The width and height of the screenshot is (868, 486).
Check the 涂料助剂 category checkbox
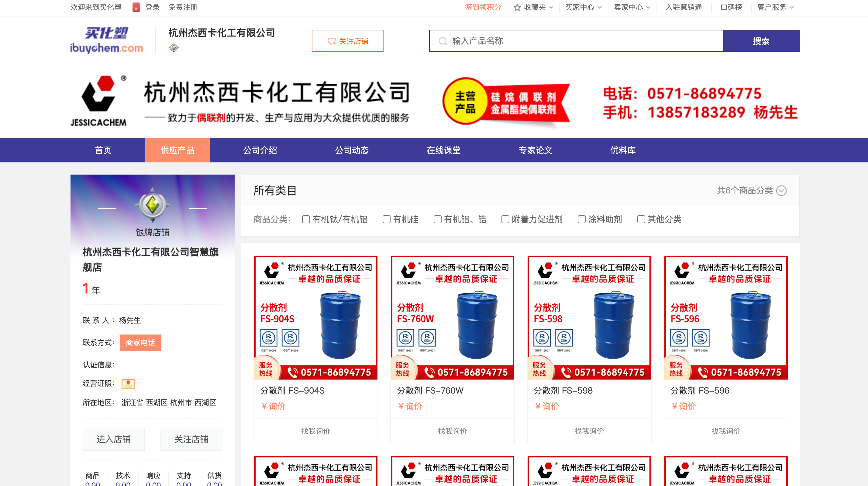[581, 219]
